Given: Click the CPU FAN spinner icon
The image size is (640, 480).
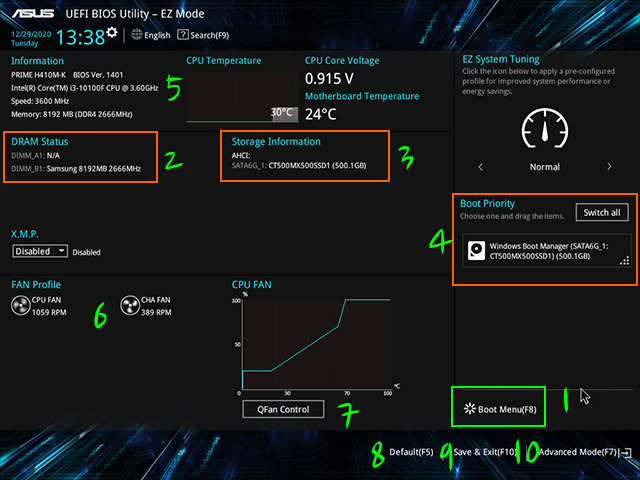Looking at the screenshot, I should click(x=21, y=306).
